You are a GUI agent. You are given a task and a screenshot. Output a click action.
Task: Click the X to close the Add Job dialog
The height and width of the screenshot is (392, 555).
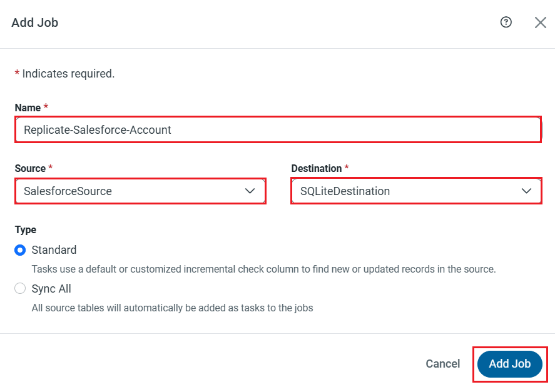pos(540,23)
